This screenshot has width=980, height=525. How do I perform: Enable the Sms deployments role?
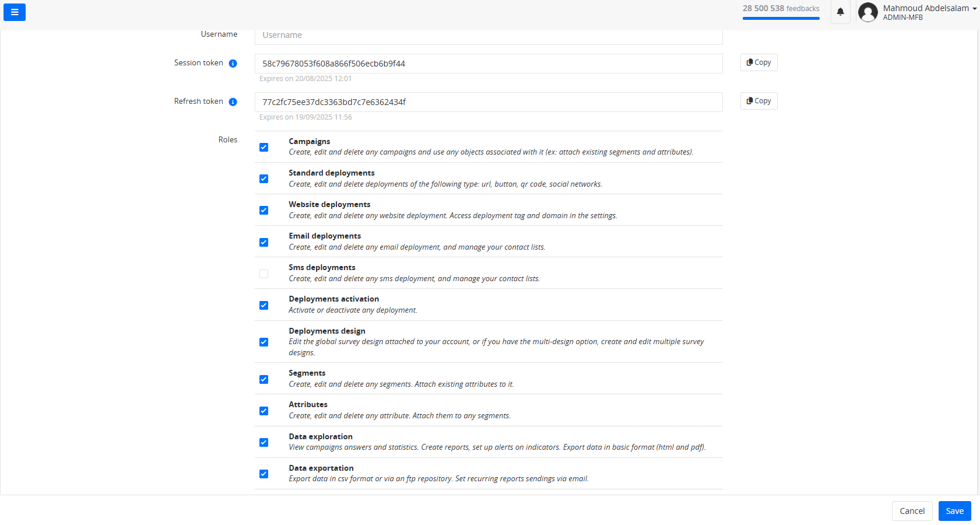coord(264,274)
